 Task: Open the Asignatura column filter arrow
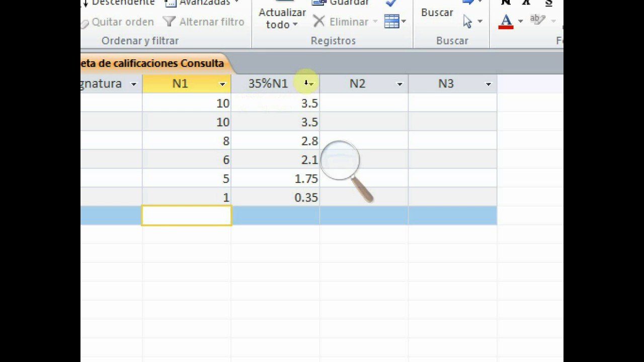tap(134, 84)
